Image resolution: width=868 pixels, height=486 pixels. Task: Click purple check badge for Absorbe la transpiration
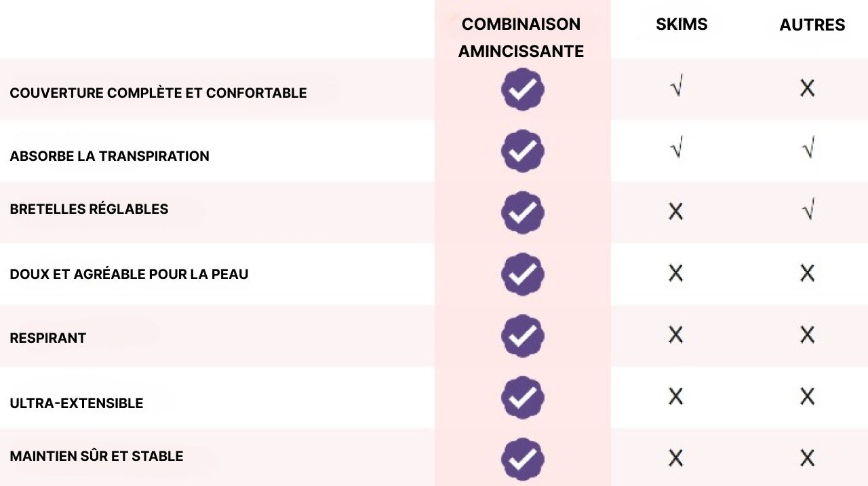click(522, 151)
